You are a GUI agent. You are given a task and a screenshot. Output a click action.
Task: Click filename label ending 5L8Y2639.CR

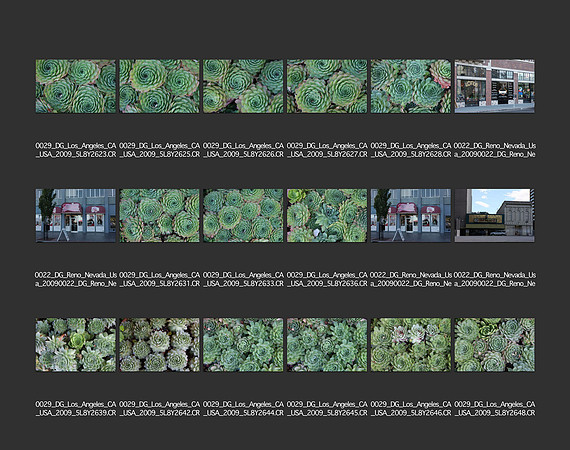[x=76, y=409]
